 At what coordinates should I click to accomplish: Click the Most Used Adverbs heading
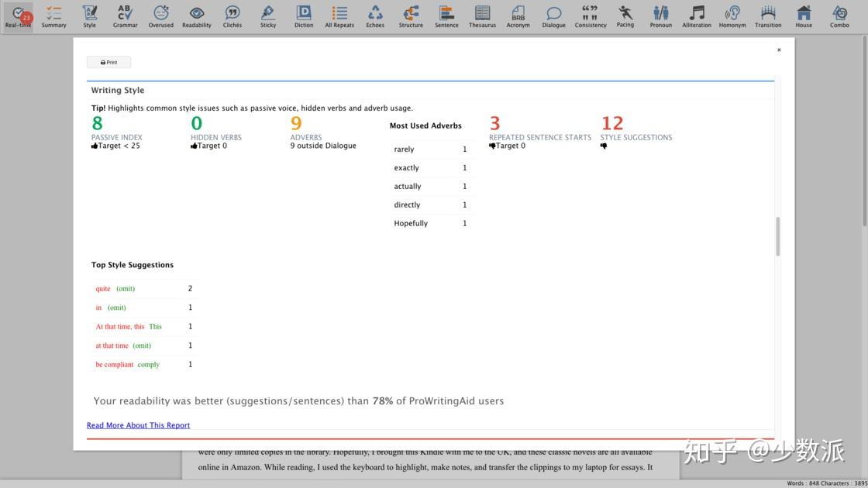425,125
